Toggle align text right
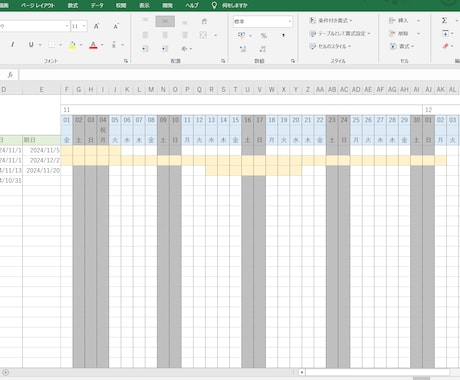 click(x=185, y=35)
